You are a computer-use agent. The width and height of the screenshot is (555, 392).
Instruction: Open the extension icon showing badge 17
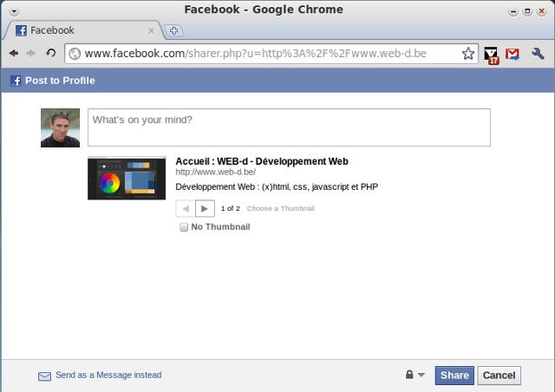[x=492, y=56]
